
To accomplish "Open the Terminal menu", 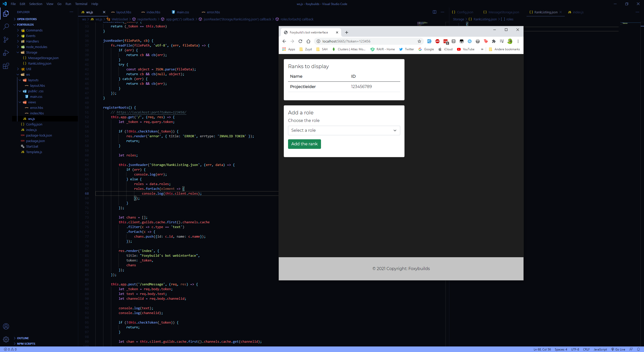I will (x=81, y=4).
